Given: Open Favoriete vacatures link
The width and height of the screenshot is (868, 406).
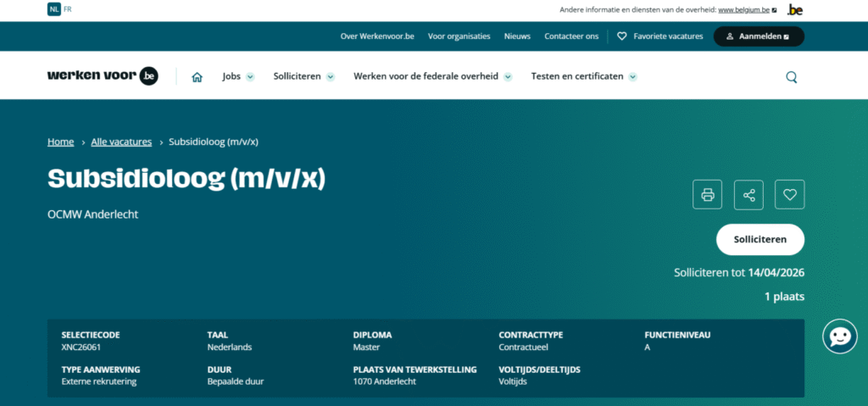Looking at the screenshot, I should (x=659, y=36).
